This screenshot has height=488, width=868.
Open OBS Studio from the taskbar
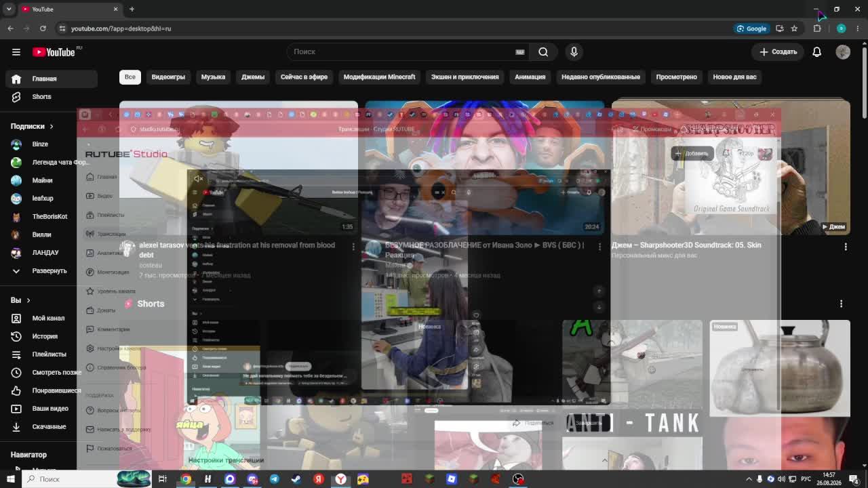(518, 479)
